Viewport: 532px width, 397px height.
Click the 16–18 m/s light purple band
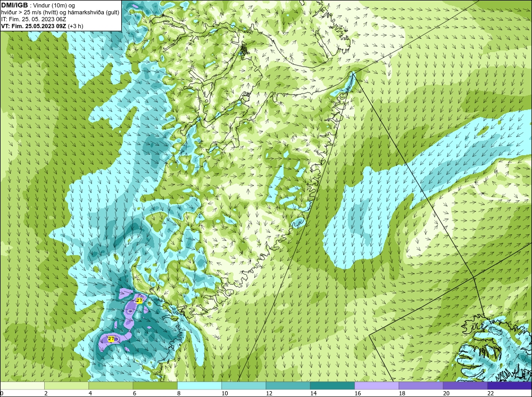tap(377, 386)
